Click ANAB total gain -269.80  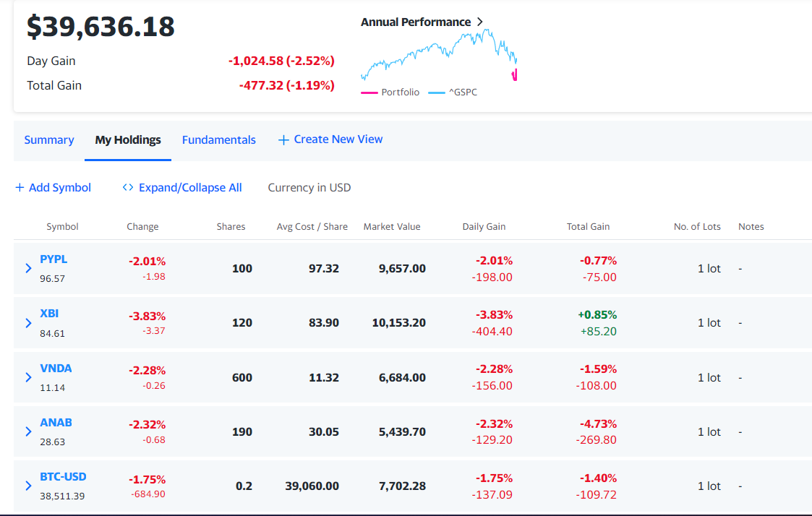(x=596, y=440)
